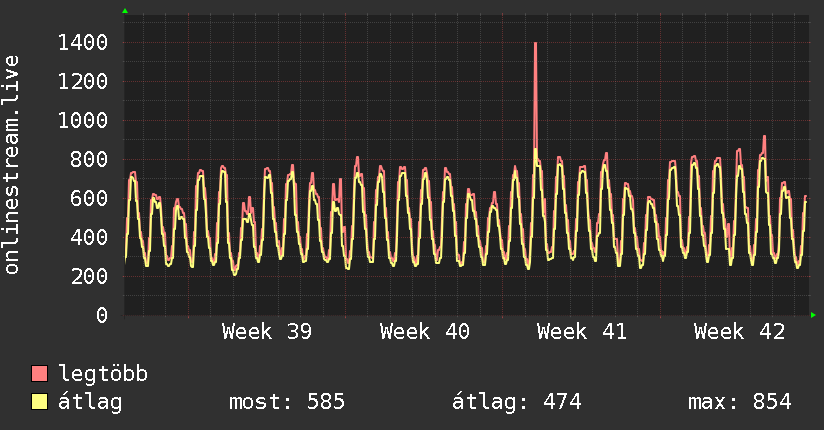824x430 pixels.
Task: Click the 1000 y-axis label
Action: click(83, 120)
